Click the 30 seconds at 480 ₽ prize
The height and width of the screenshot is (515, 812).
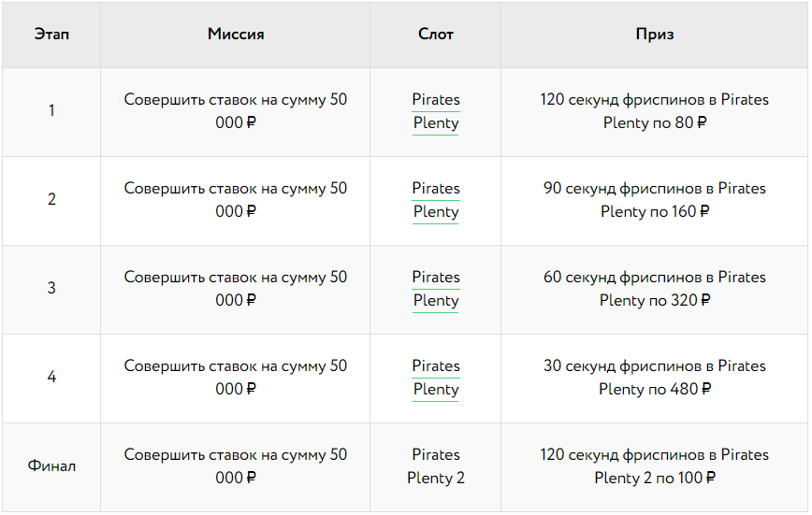point(655,378)
